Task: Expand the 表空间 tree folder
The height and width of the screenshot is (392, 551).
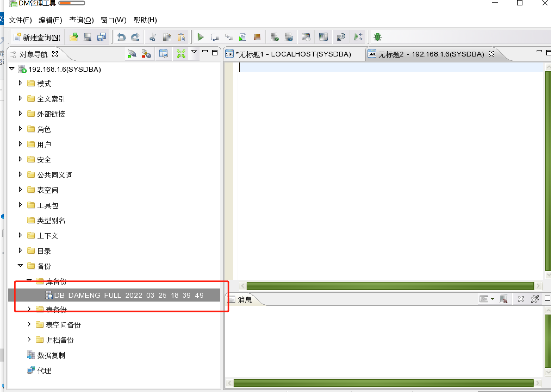Action: click(x=20, y=190)
